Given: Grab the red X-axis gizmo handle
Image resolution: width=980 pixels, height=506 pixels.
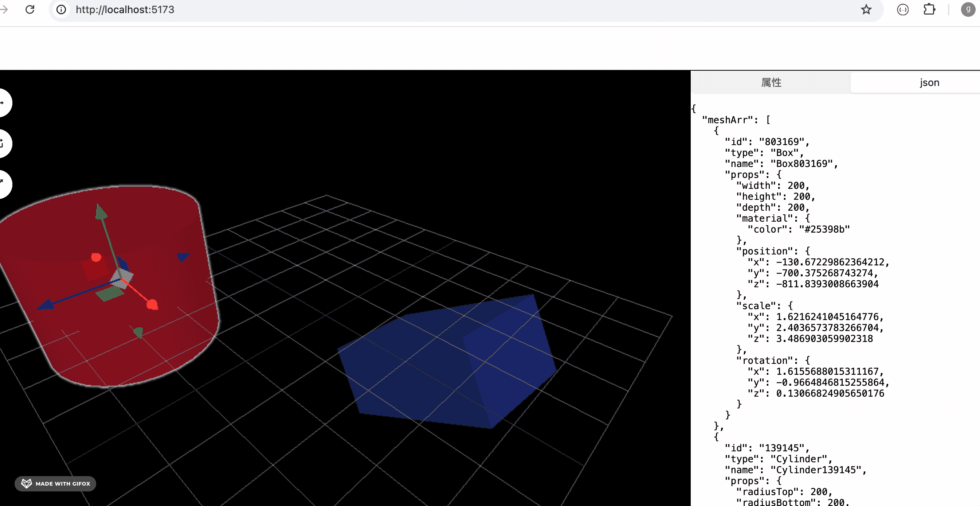Looking at the screenshot, I should 152,305.
